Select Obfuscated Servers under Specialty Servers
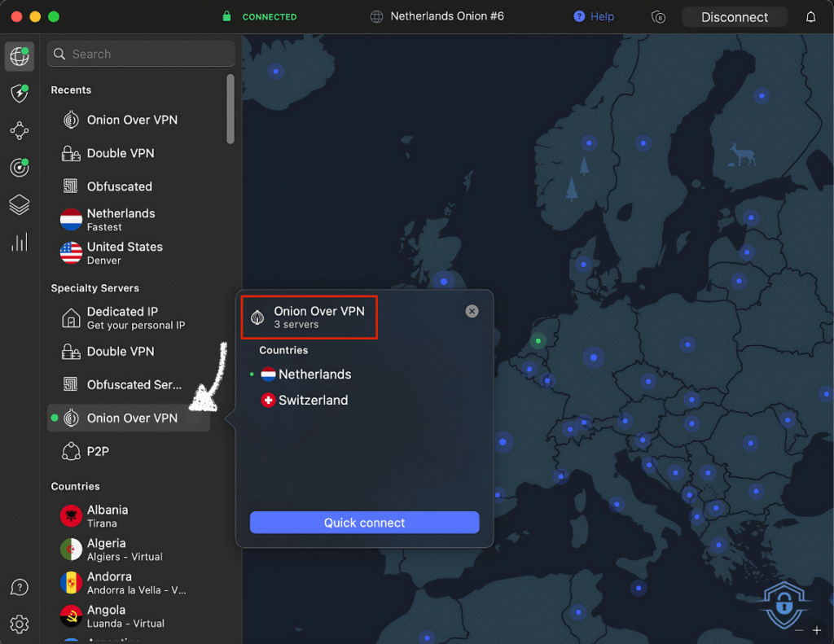Viewport: 834px width, 644px height. point(129,384)
